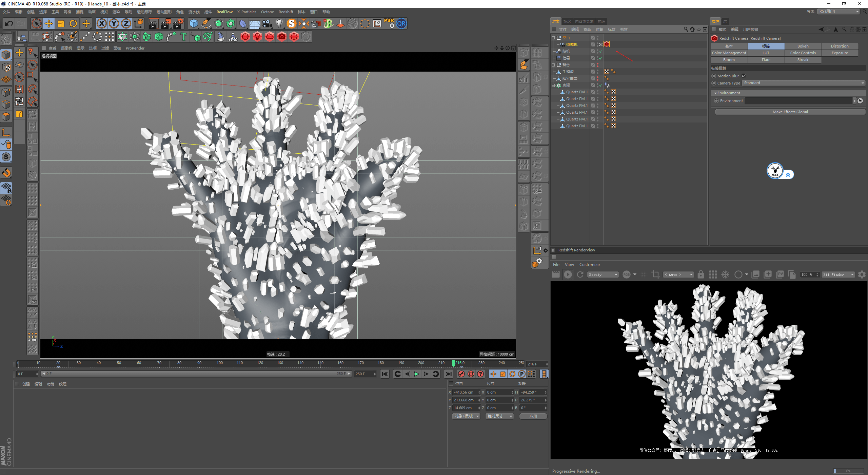Click the Redshift RenderView play button
Screen dimensions: 868x475
coord(568,274)
